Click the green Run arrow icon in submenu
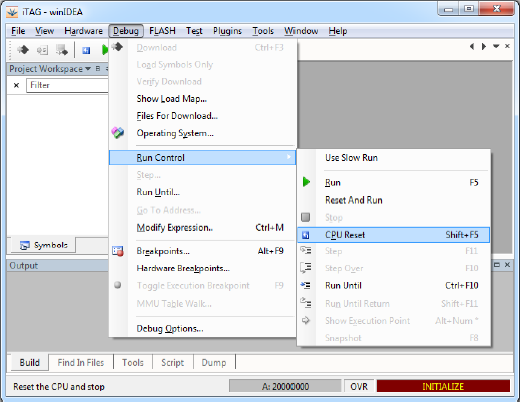This screenshot has height=403, width=520. pyautogui.click(x=306, y=182)
